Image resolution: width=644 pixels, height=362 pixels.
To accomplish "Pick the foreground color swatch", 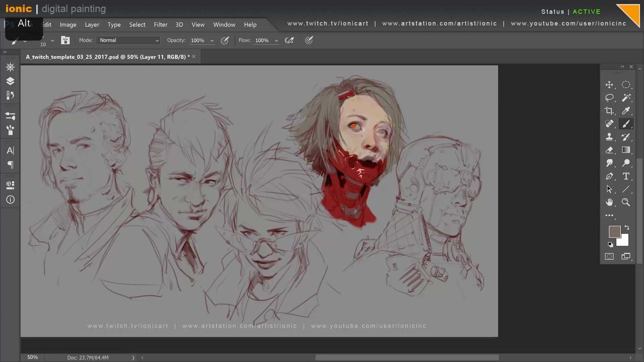I will click(614, 231).
